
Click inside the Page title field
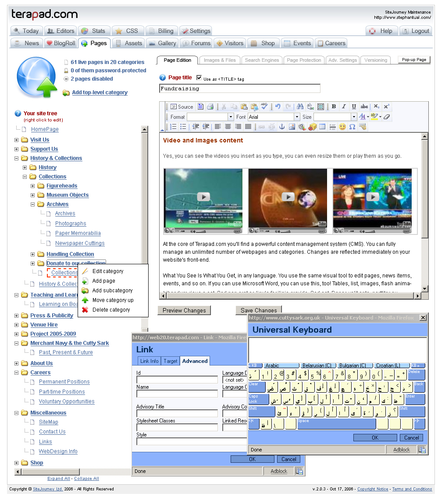[x=240, y=89]
